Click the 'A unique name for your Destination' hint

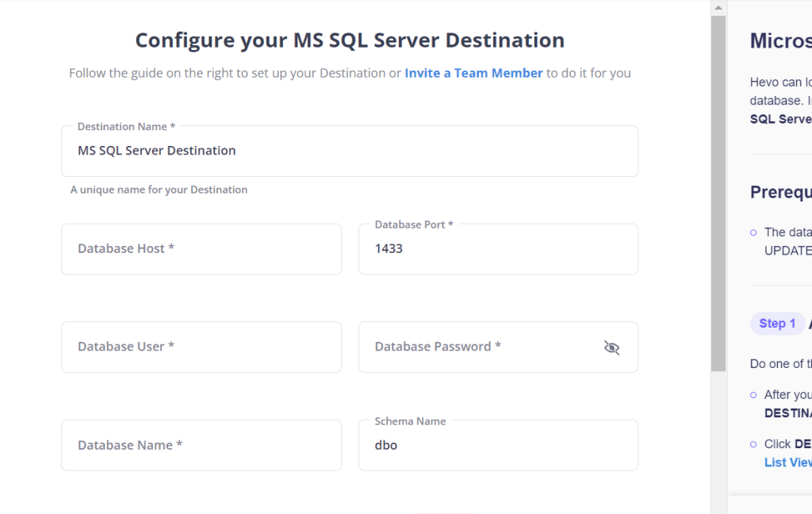click(159, 190)
